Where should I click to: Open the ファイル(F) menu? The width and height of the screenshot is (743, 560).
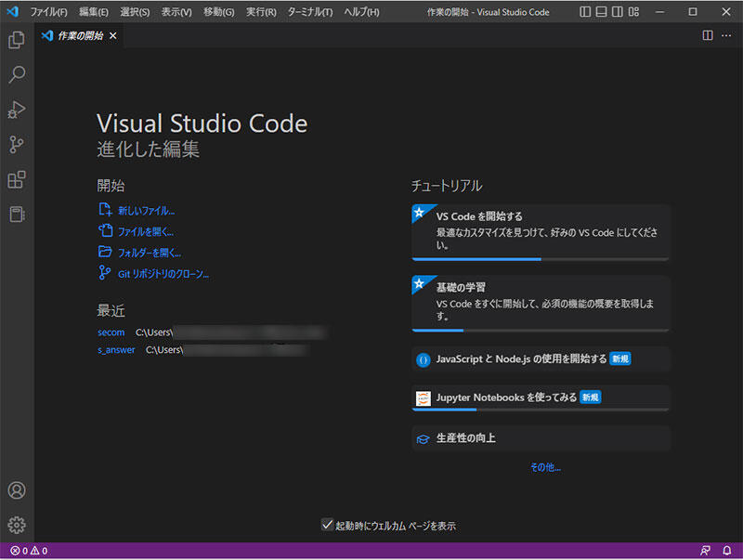click(49, 12)
